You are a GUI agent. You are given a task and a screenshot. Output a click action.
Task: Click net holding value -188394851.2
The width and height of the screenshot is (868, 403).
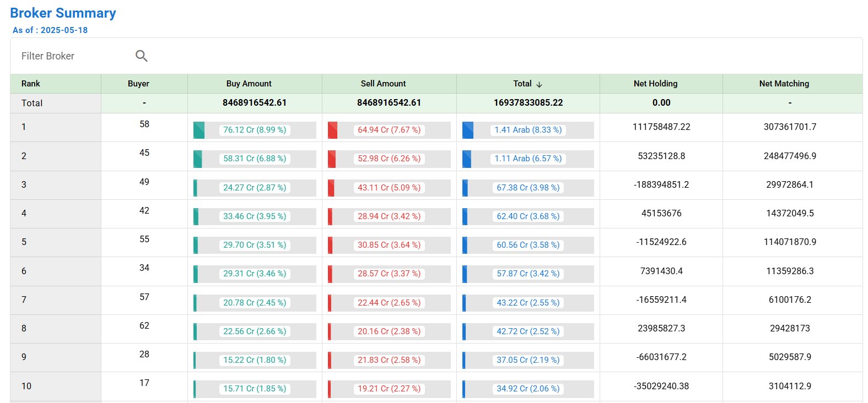661,185
